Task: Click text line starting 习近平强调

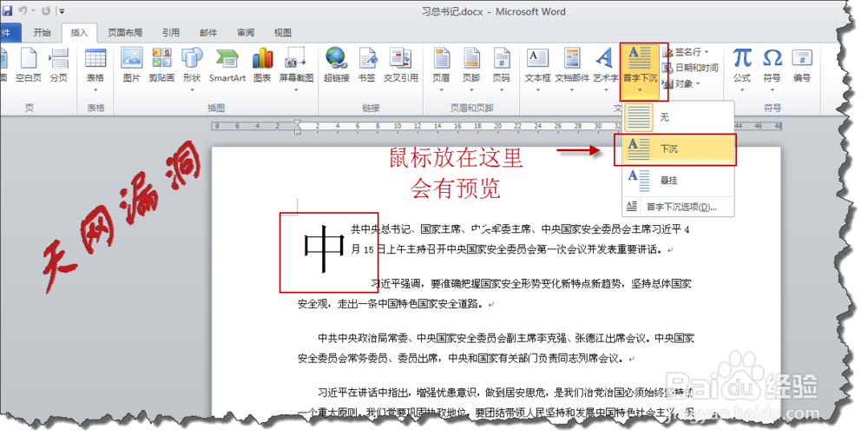Action: pos(531,284)
